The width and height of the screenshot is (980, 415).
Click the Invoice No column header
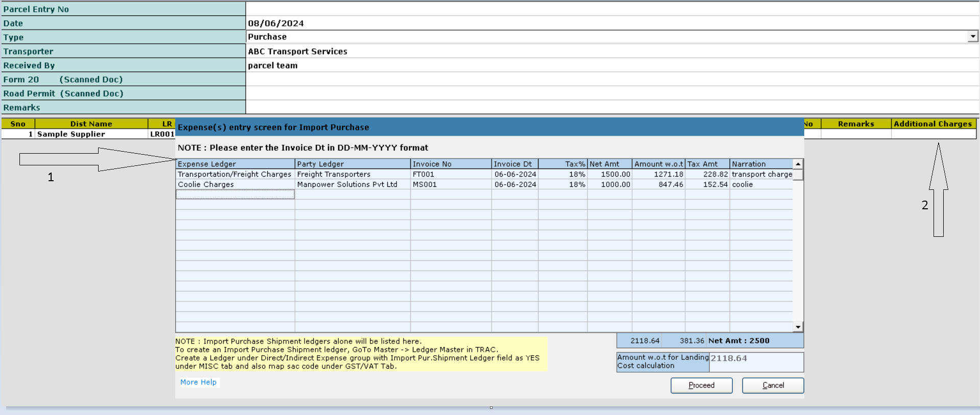[451, 164]
